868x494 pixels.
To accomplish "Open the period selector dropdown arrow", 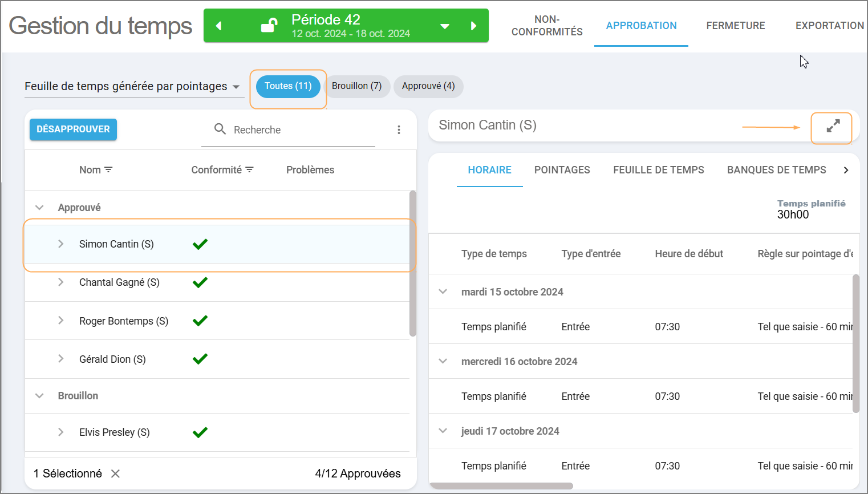I will coord(445,26).
